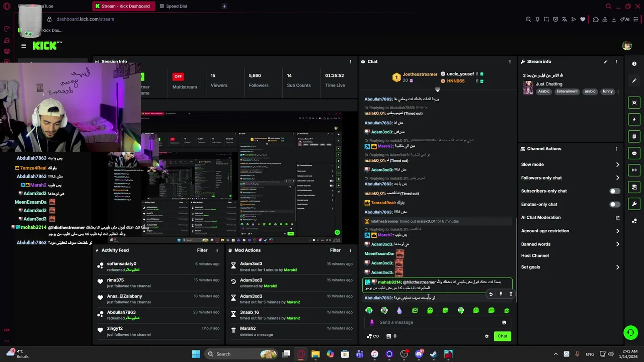Open the browser AI assistant button

[x=625, y=19]
